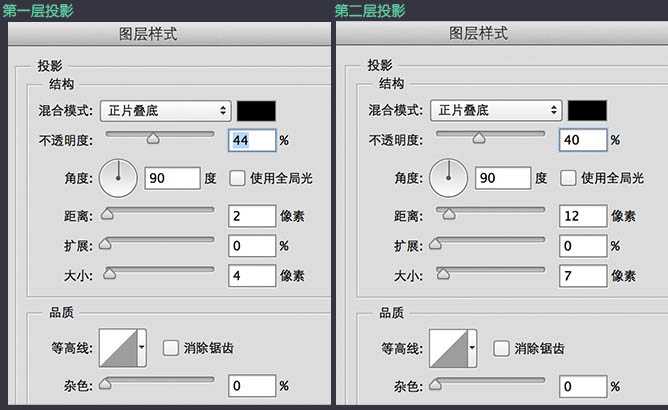Viewport: 668px width, 410px height.
Task: Click the angle dial in 第二层投影 panel
Action: point(449,179)
